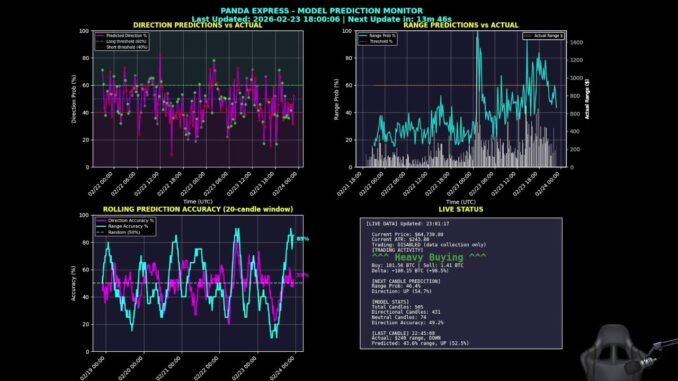Click the [LIVE DATA] Updated line
Screen dimensions: 678x381
[x=408, y=224]
